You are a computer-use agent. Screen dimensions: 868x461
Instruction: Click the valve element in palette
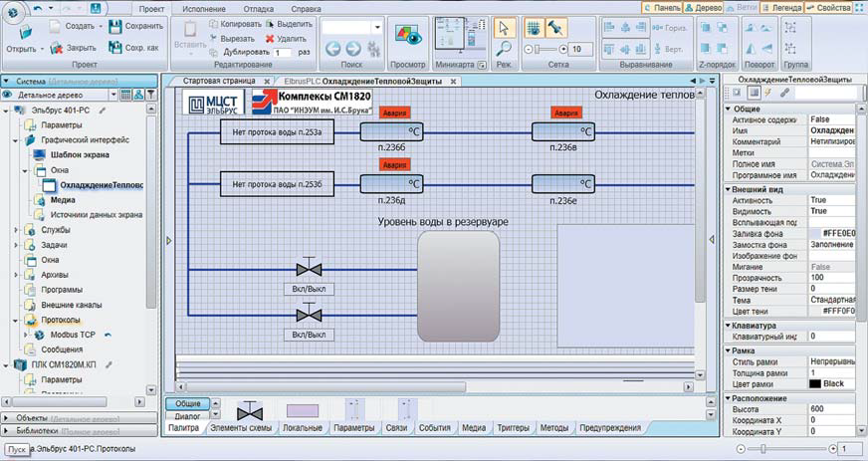[250, 411]
